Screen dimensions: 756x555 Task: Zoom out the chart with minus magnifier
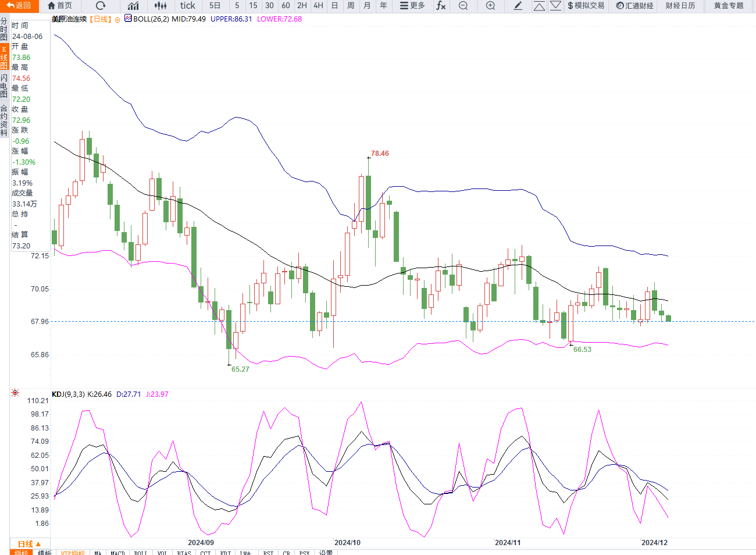pos(463,6)
